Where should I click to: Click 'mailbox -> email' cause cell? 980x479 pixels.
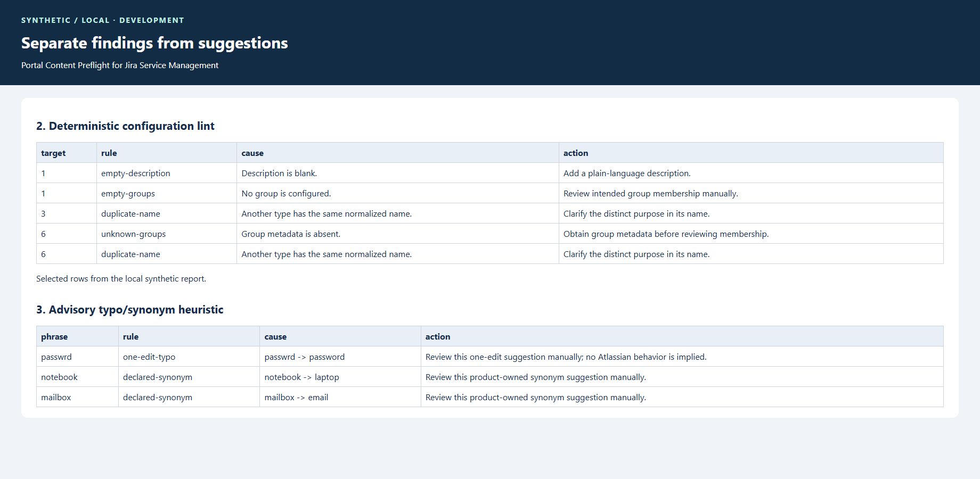[340, 397]
